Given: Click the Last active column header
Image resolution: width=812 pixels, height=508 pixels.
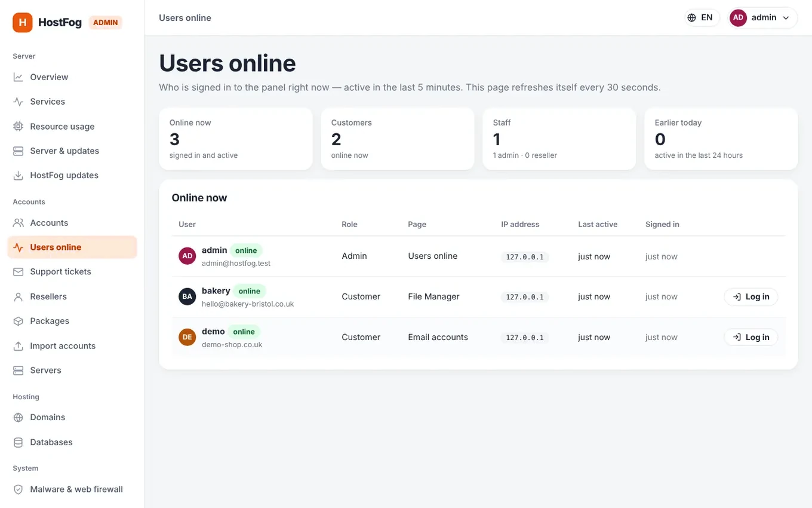Looking at the screenshot, I should (598, 225).
